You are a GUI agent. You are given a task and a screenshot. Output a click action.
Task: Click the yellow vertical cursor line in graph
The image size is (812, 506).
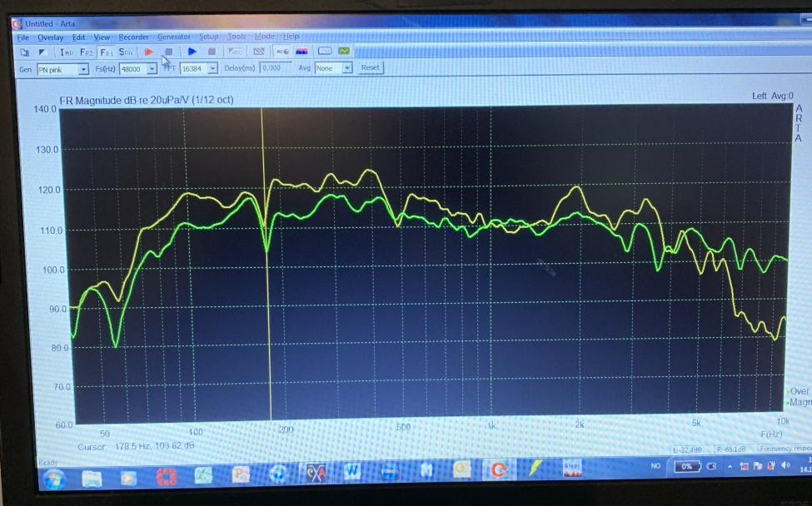click(x=266, y=264)
